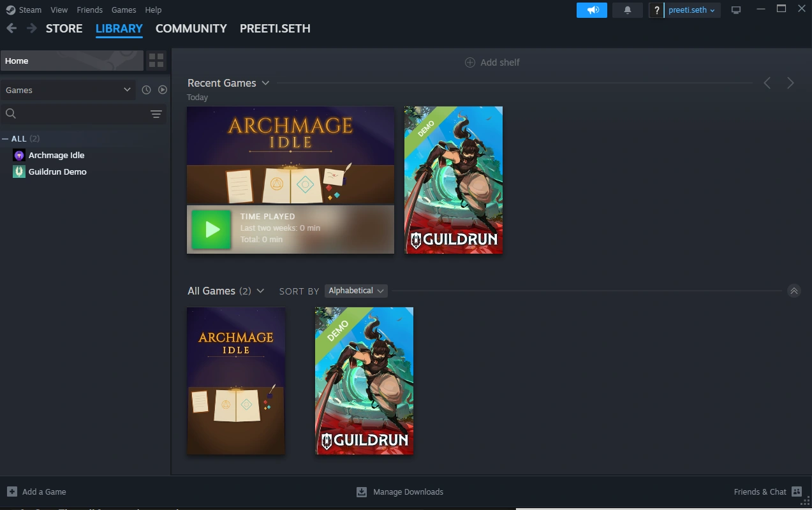The image size is (812, 510).
Task: Open Guildrun cover in All Games
Action: click(x=364, y=381)
